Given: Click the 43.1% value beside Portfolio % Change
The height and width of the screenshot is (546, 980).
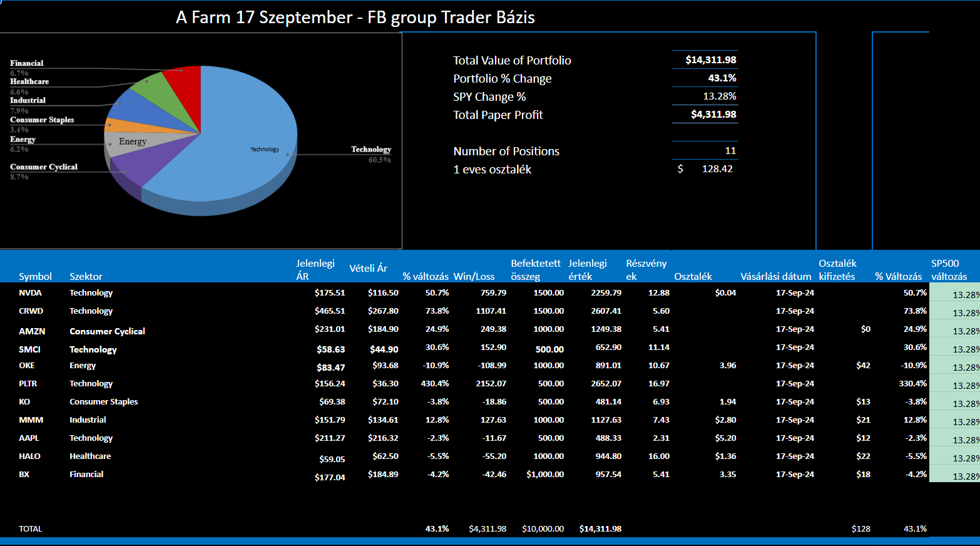Looking at the screenshot, I should click(x=722, y=78).
